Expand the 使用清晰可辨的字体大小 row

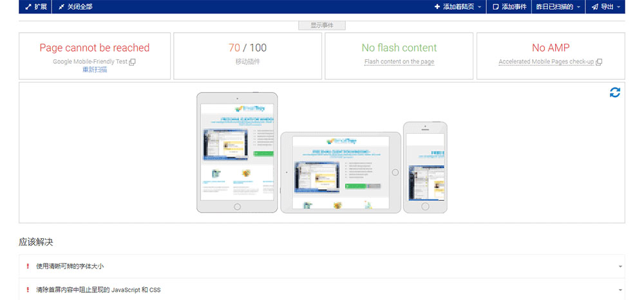[322, 266]
